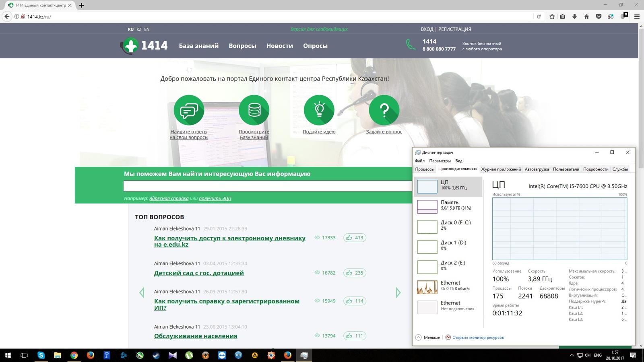Open База знаний in site navigation
This screenshot has height=362, width=644.
pyautogui.click(x=199, y=46)
